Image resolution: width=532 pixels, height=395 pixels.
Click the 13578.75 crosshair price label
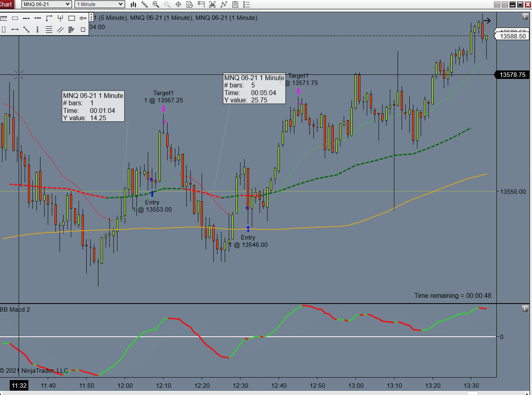click(x=512, y=75)
